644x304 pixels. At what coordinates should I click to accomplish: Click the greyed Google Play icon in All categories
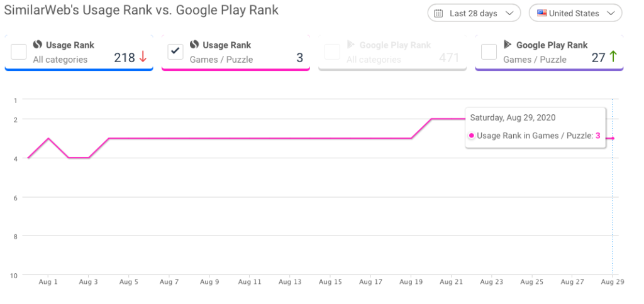click(x=351, y=45)
